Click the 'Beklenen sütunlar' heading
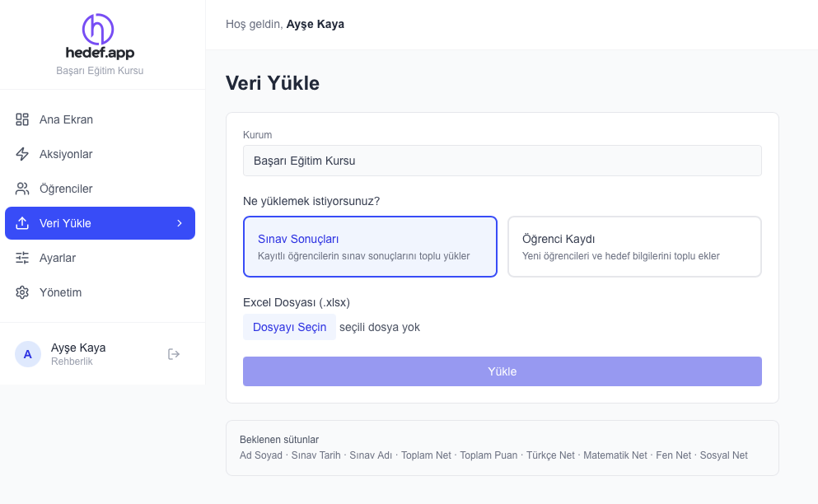 tap(279, 439)
